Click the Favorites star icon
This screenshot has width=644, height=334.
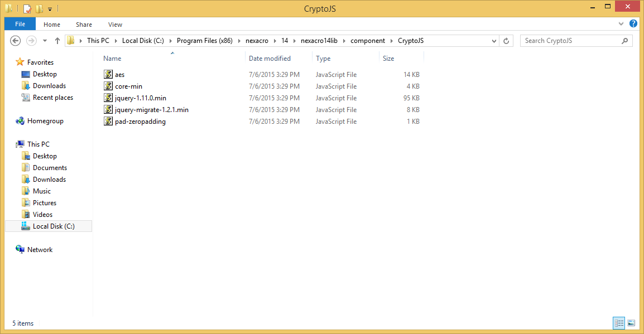[20, 62]
